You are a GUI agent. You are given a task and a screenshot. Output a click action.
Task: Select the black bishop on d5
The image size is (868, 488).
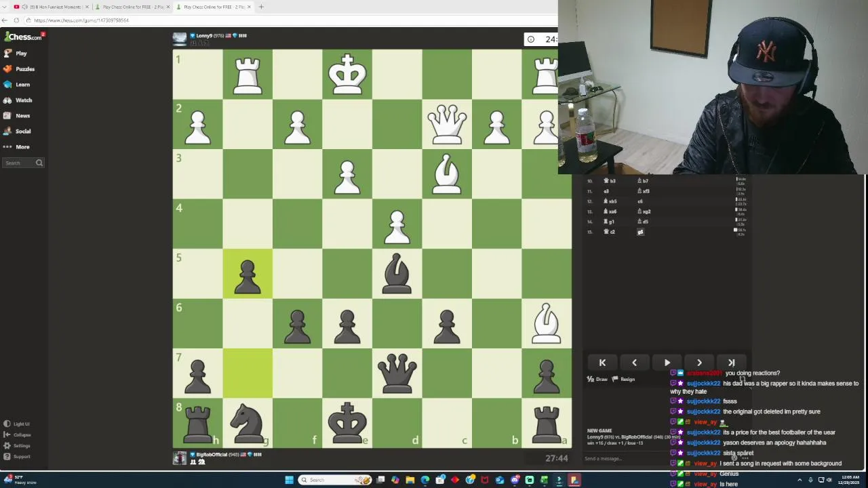[x=397, y=274]
